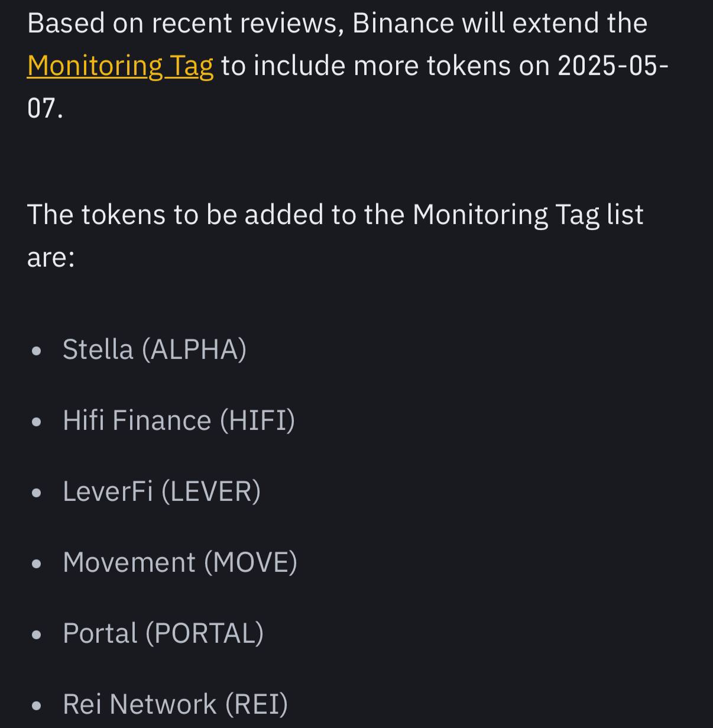This screenshot has width=713, height=728.
Task: Click the bullet before Rei Network
Action: click(37, 706)
